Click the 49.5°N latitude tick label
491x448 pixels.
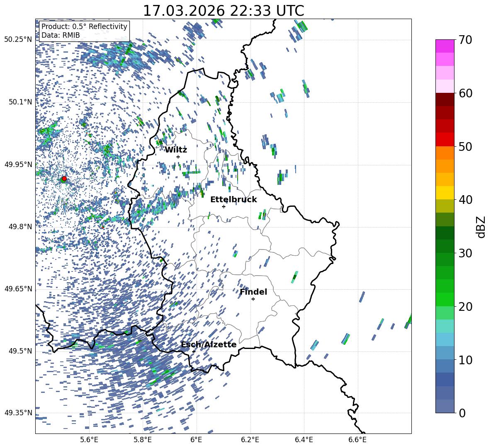(x=20, y=351)
